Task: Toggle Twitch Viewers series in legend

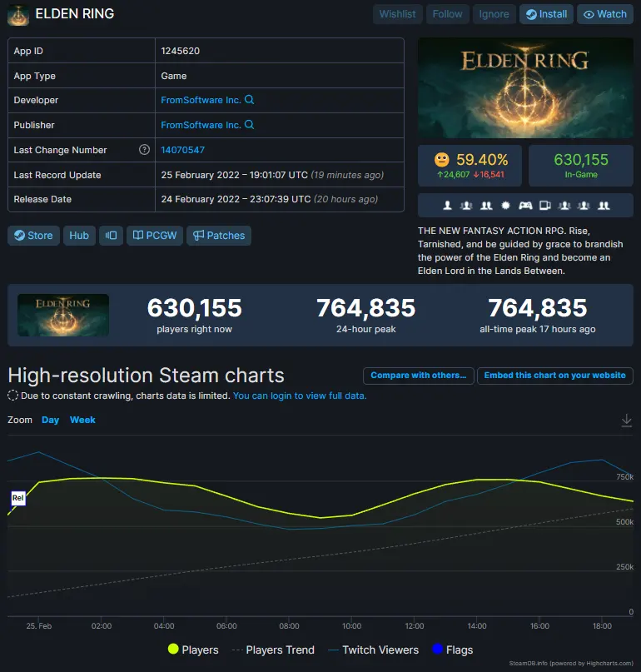Action: pyautogui.click(x=373, y=650)
